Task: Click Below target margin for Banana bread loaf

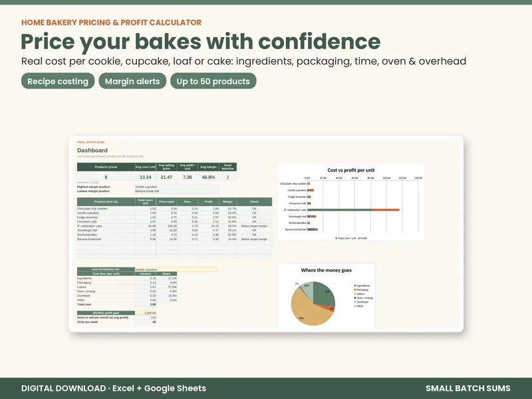Action: (254, 239)
